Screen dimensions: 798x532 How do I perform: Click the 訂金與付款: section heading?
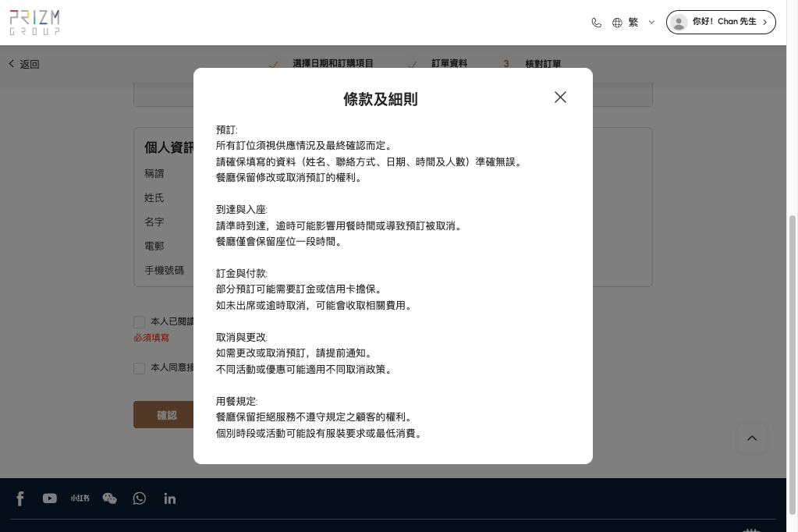click(x=241, y=274)
